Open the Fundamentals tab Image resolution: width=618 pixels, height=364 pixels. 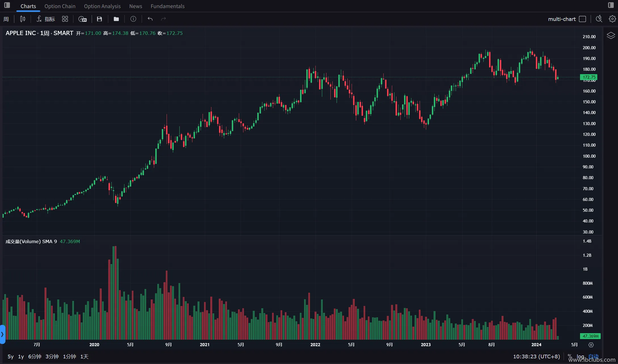167,6
